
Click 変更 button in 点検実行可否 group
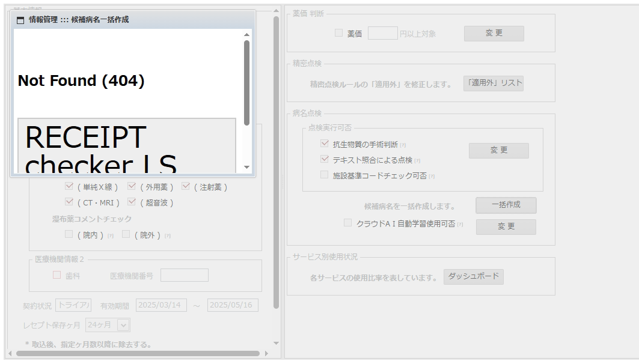tap(499, 151)
